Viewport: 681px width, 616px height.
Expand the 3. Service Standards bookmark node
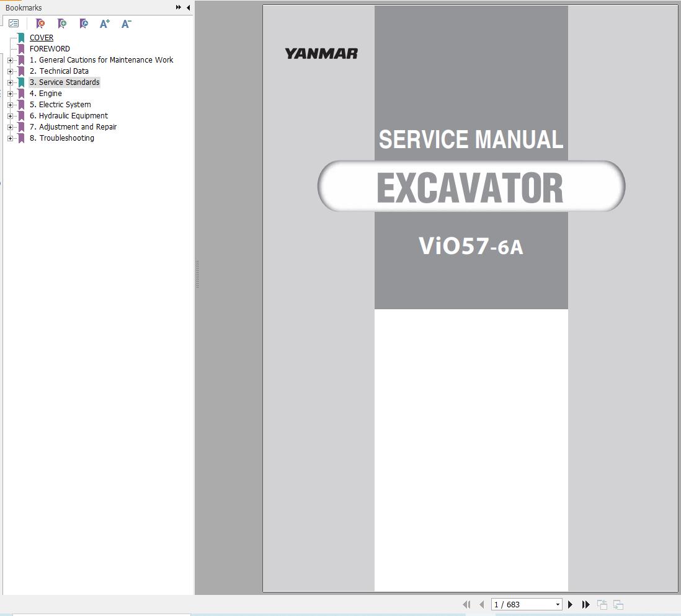click(10, 82)
